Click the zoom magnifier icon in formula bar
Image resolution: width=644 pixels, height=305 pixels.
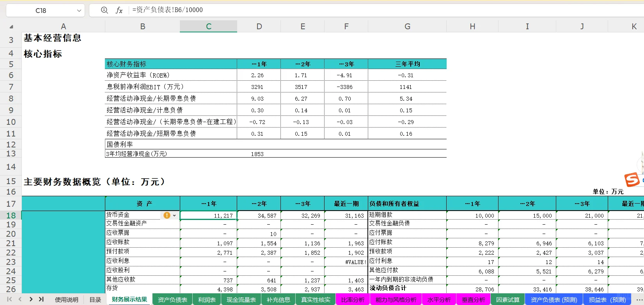(x=104, y=10)
